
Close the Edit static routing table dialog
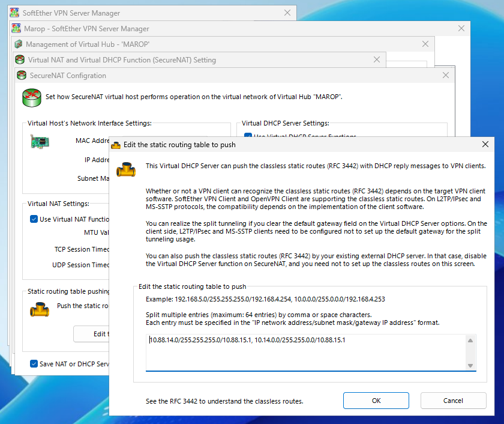pyautogui.click(x=485, y=145)
